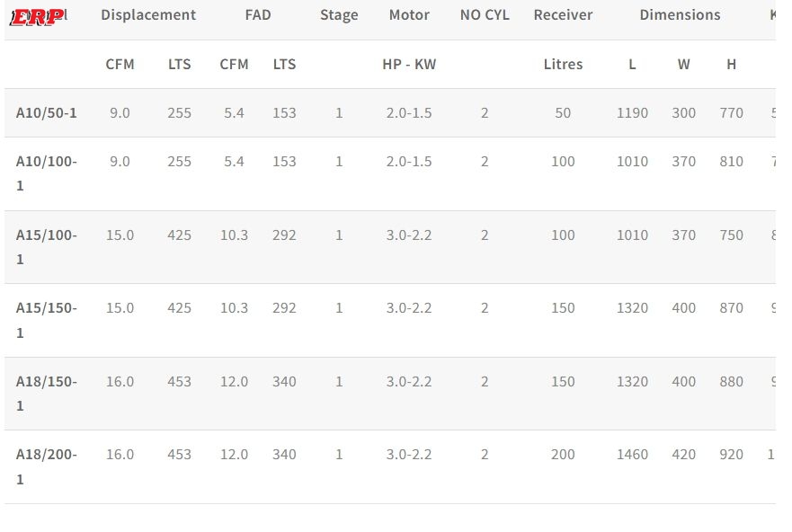The image size is (792, 532).
Task: Click the red ERP logo
Action: 36,17
